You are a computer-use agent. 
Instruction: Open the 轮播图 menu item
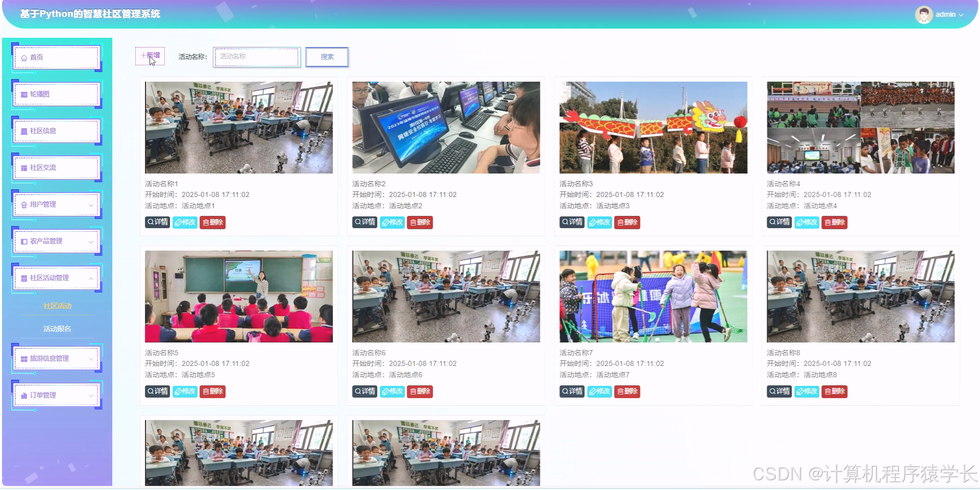(x=57, y=94)
